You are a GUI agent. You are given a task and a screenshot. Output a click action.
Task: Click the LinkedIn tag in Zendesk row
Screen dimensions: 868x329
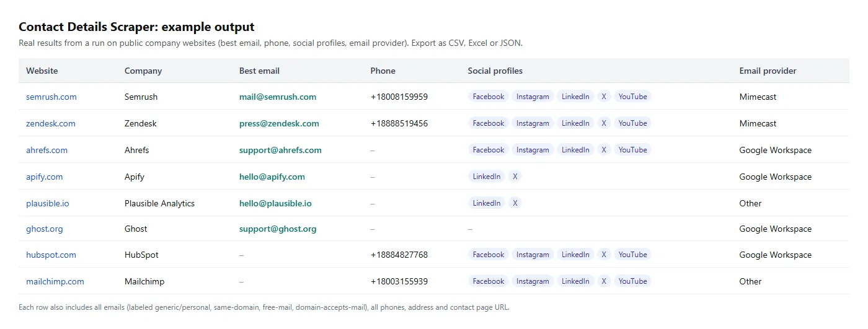pos(575,123)
